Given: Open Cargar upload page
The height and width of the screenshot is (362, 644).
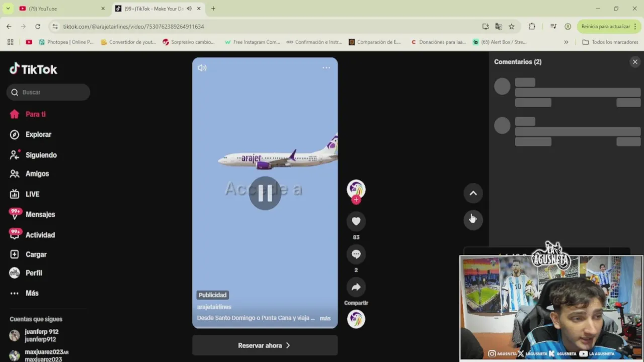Looking at the screenshot, I should click(28, 254).
